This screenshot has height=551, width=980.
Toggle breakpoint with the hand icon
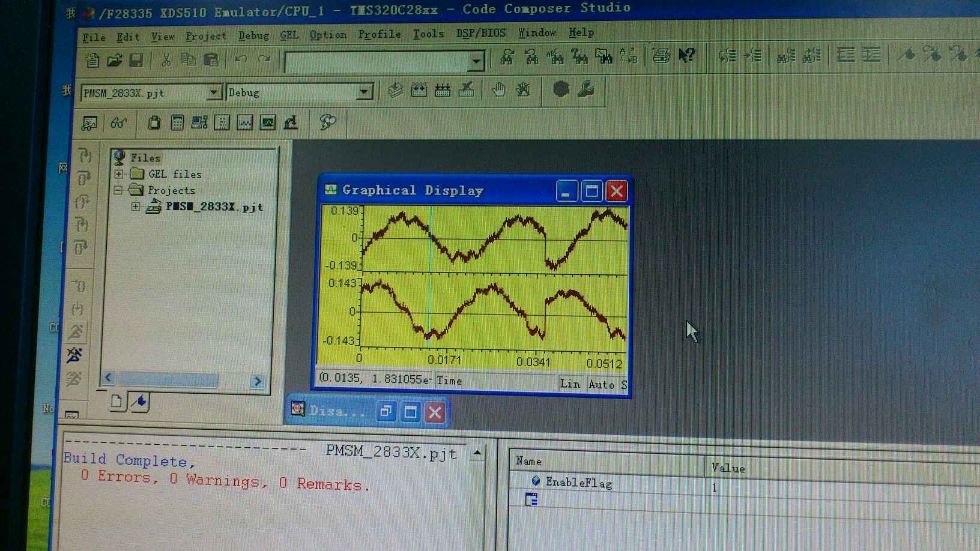click(498, 89)
